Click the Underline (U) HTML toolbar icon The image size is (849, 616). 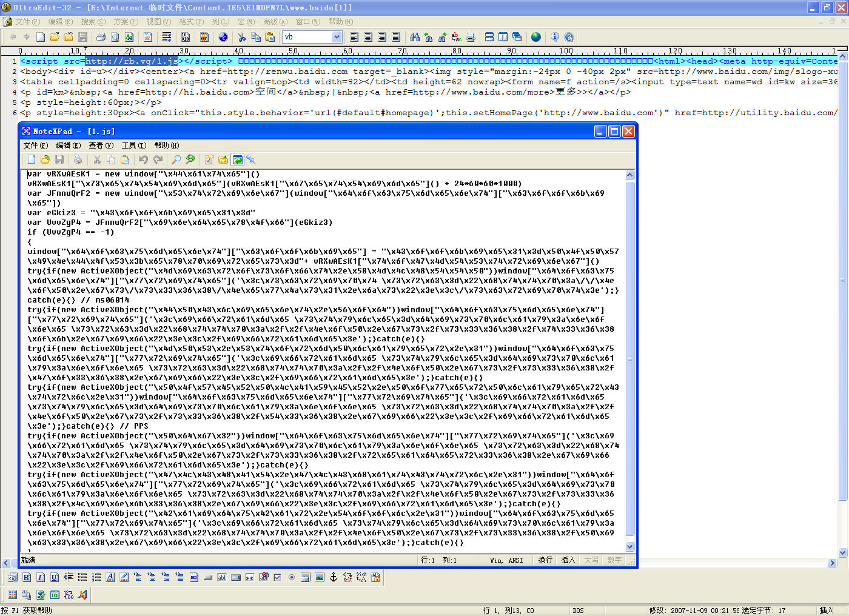click(x=55, y=577)
